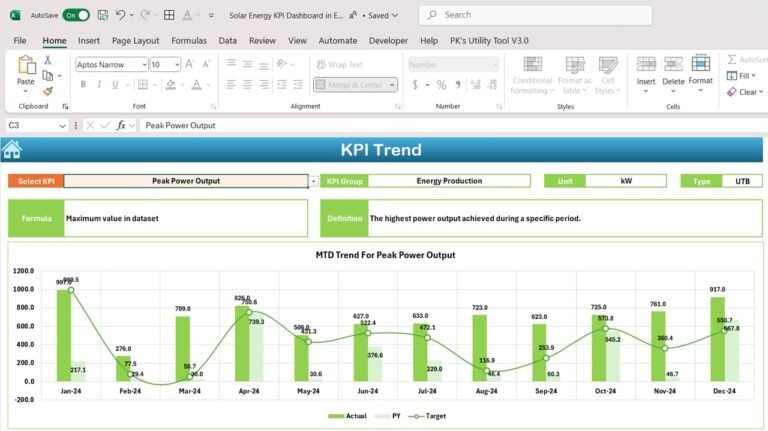Toggle Italic formatting
Screen dimensions: 768x431
point(99,85)
